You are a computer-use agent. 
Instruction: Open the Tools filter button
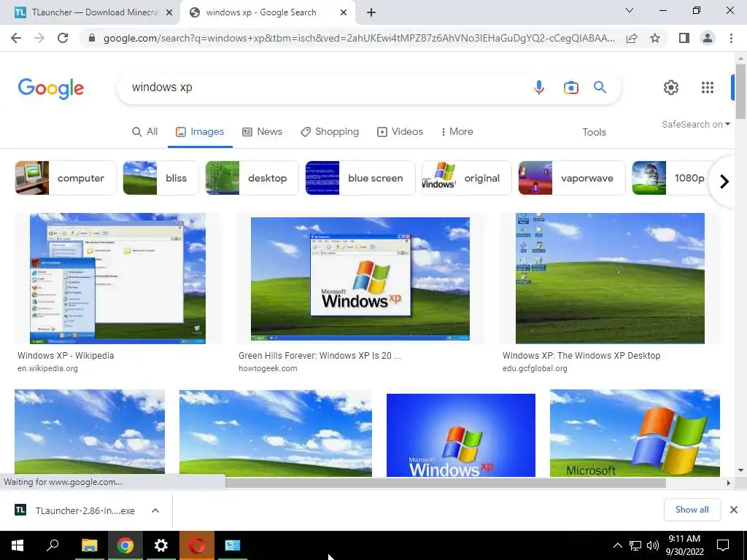[594, 133]
